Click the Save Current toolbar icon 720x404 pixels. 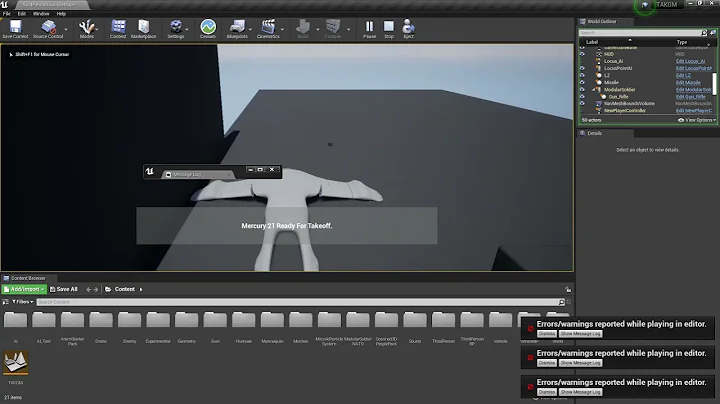click(15, 28)
